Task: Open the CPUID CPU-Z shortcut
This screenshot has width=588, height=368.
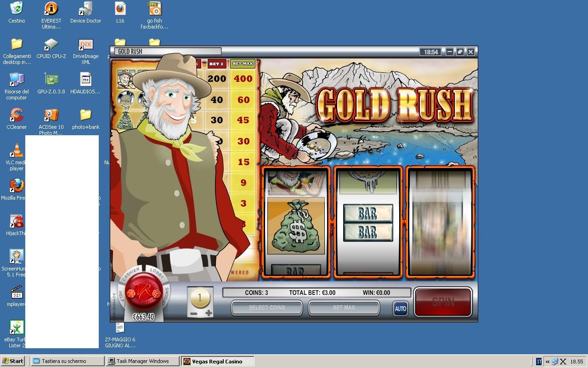Action: pyautogui.click(x=51, y=48)
